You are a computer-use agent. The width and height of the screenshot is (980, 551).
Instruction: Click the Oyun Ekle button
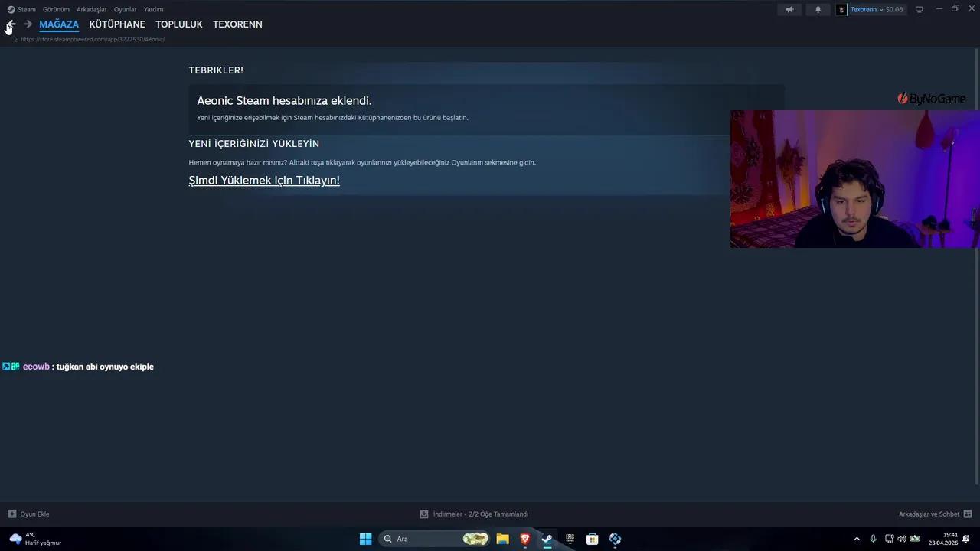(28, 514)
